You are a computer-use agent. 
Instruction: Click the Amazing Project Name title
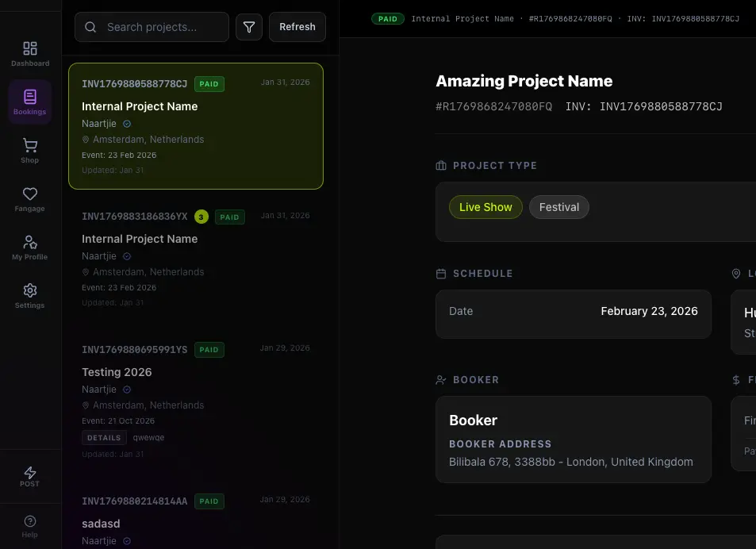click(x=524, y=81)
